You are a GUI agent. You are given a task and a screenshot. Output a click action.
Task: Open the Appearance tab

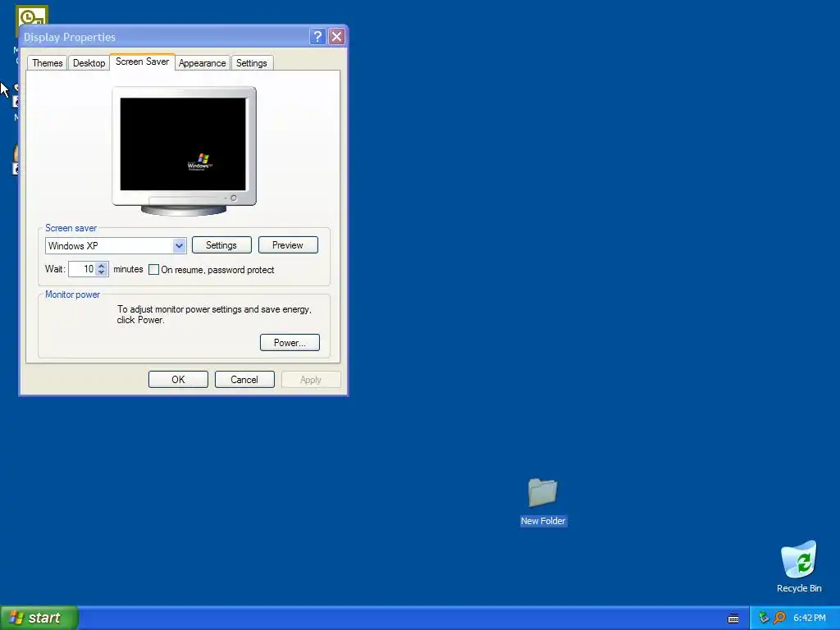(x=202, y=62)
